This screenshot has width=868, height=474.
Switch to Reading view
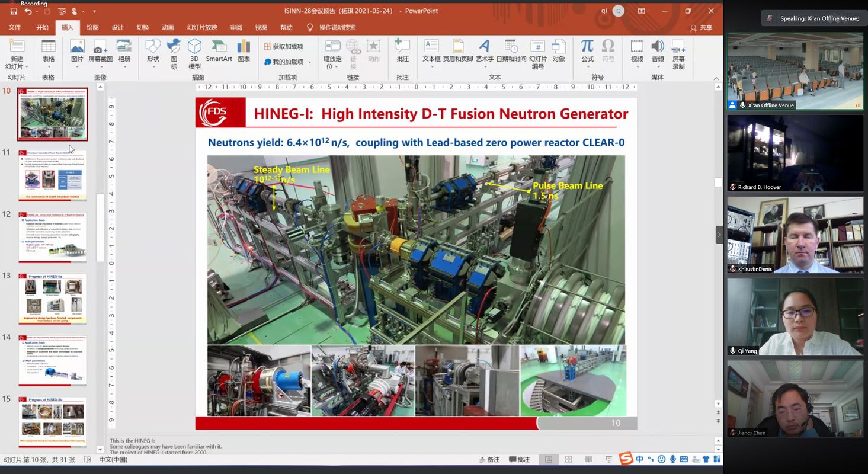tap(588, 459)
